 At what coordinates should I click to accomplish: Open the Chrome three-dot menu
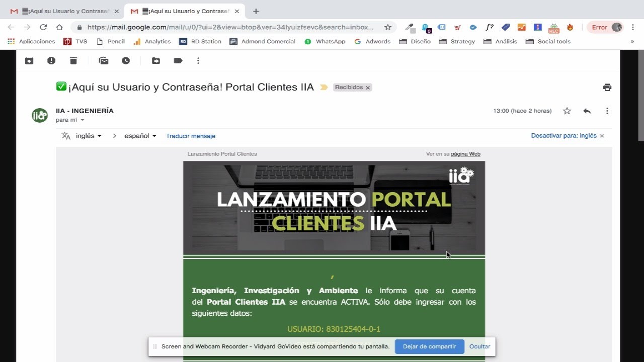pos(633,27)
